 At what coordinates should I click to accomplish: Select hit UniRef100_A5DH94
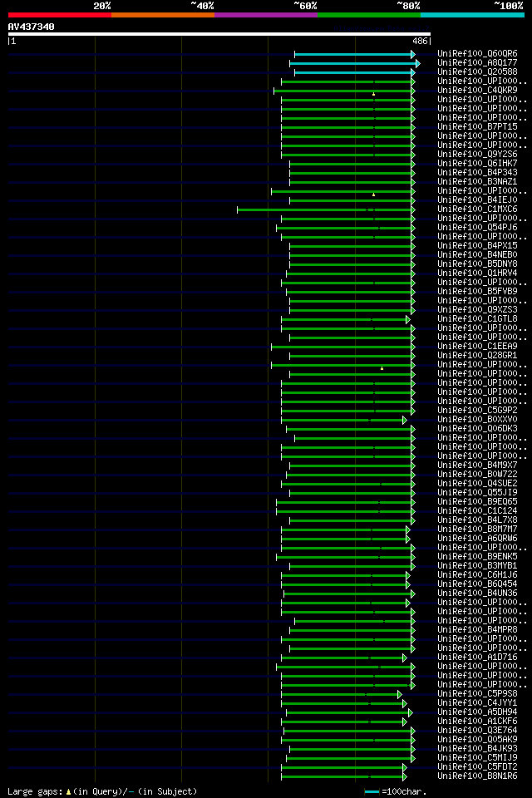click(477, 712)
